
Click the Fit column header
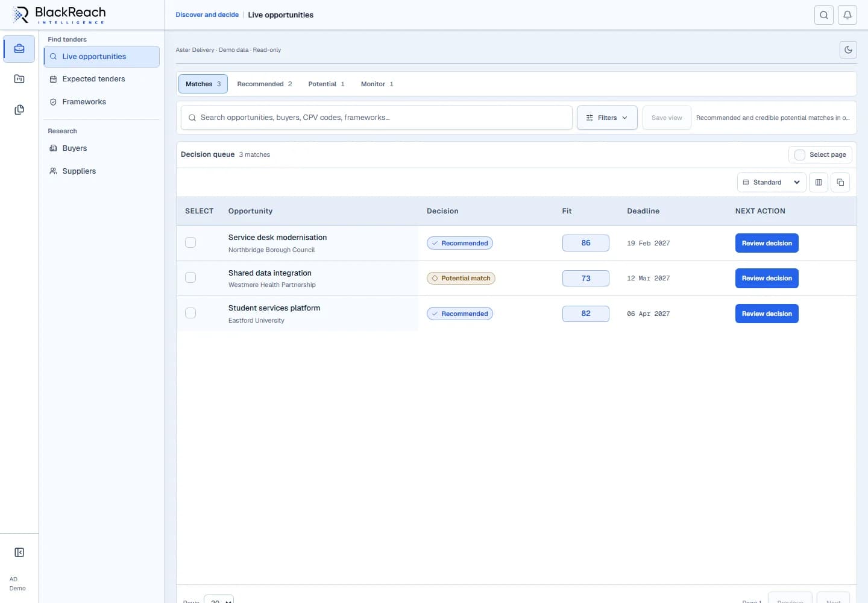(x=567, y=211)
